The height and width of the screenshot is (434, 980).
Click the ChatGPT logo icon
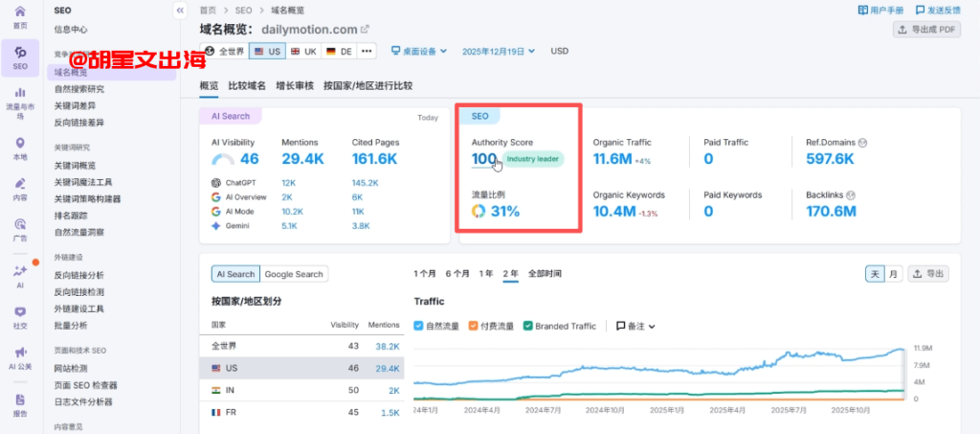click(215, 183)
